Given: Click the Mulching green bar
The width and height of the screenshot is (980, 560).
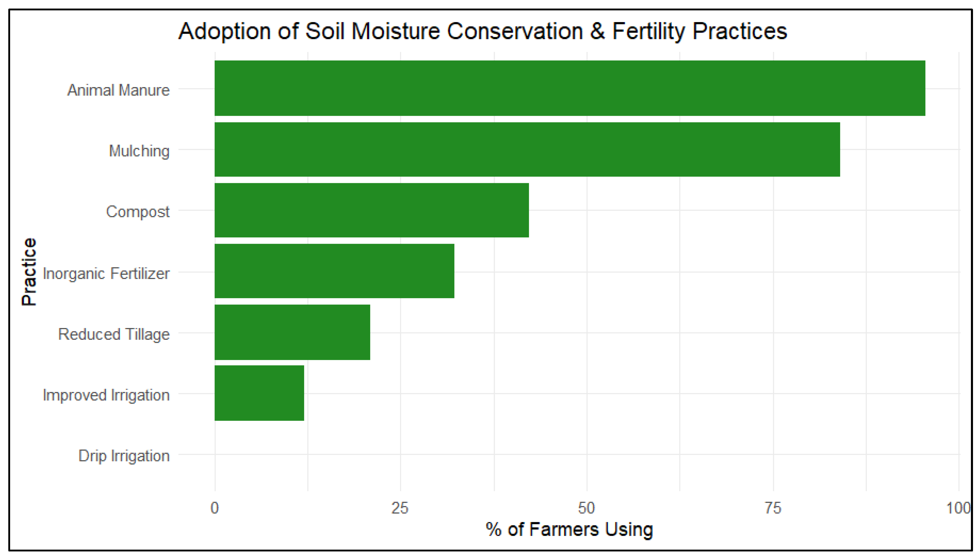Looking at the screenshot, I should pyautogui.click(x=527, y=149).
